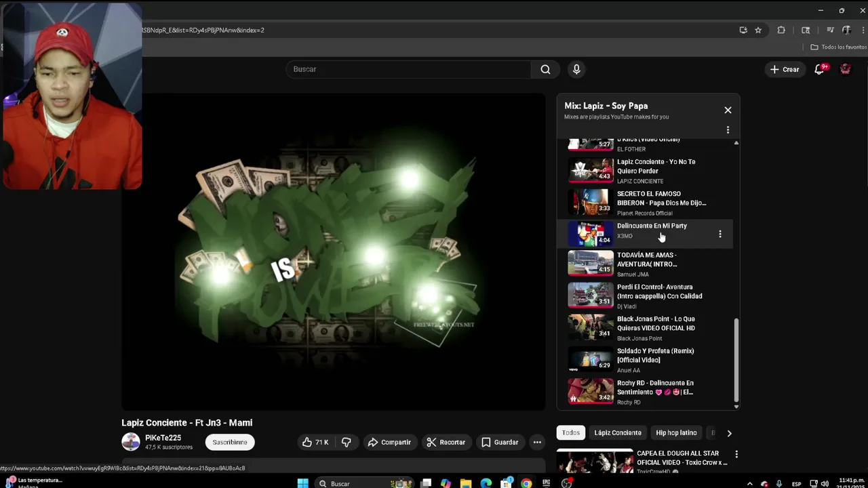Click the Crear button
Viewport: 868px width, 488px height.
tap(785, 69)
